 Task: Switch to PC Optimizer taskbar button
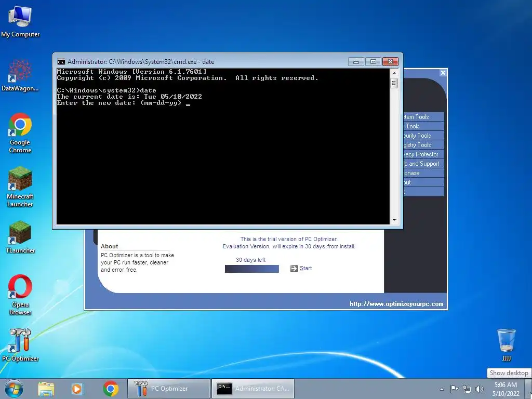169,389
